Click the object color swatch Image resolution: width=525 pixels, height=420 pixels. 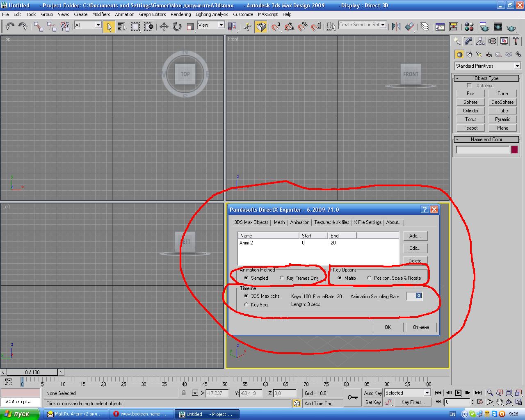[x=514, y=150]
